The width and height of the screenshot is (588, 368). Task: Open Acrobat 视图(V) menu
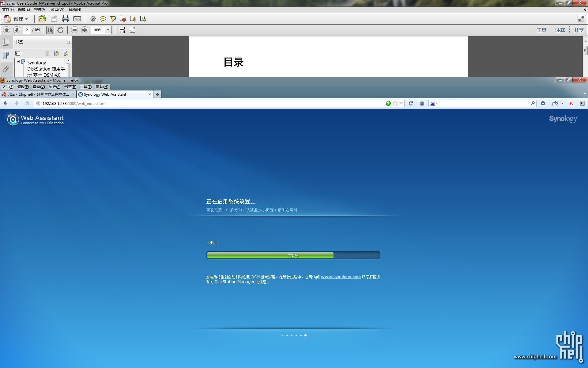(x=40, y=10)
